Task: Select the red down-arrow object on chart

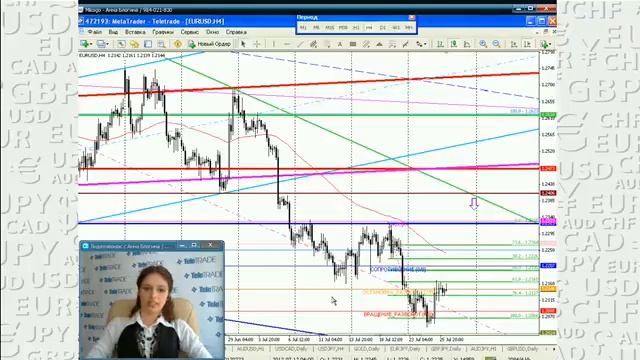Action: [x=474, y=203]
